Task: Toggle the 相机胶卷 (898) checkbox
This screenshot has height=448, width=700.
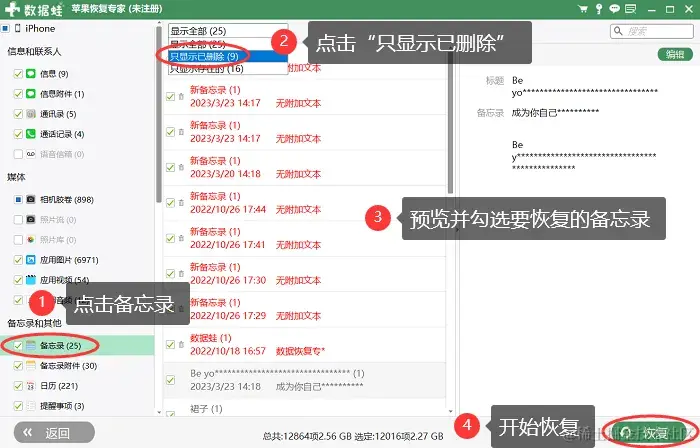Action: 18,199
